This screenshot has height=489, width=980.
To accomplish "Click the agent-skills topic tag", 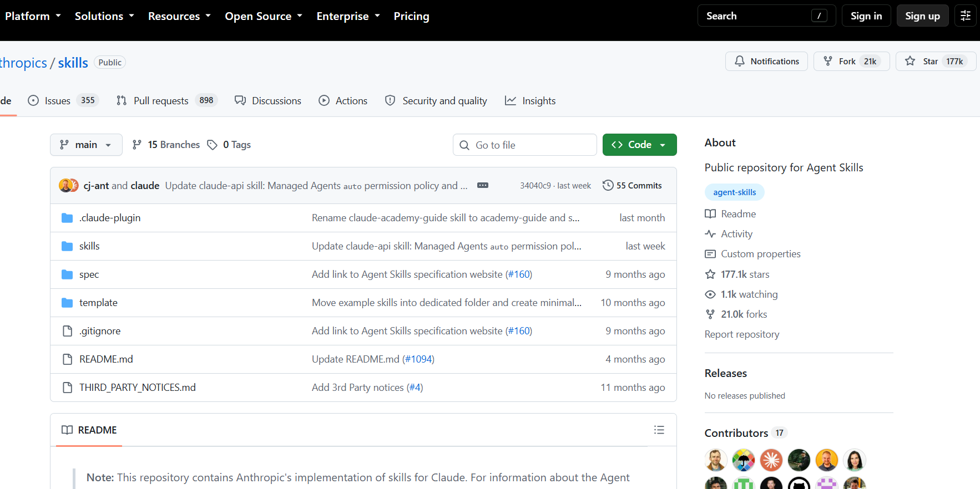I will [x=734, y=192].
